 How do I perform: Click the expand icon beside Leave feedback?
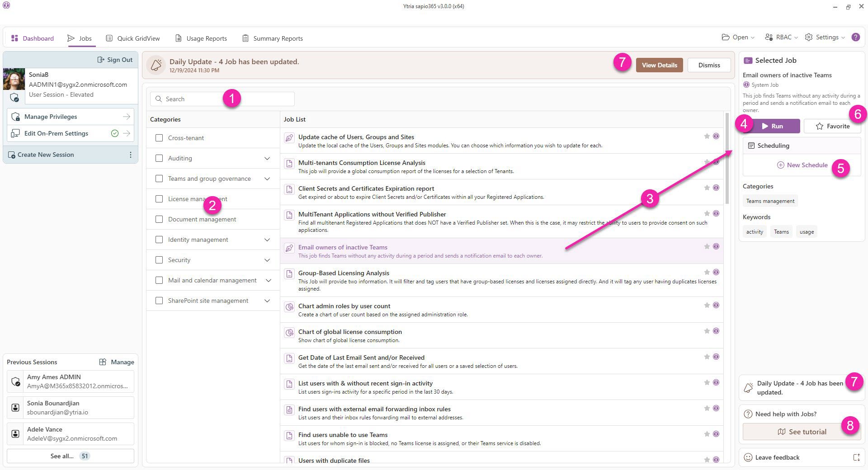856,457
